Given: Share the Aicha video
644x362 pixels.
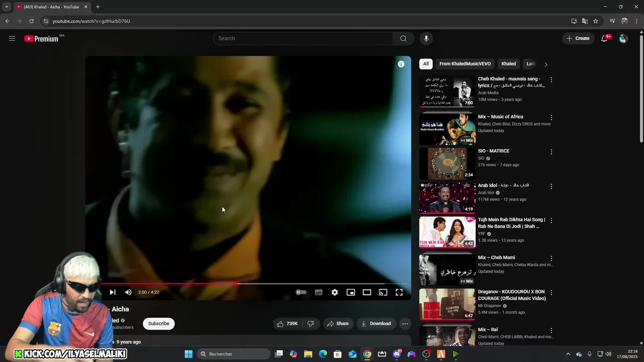Looking at the screenshot, I should pyautogui.click(x=338, y=324).
